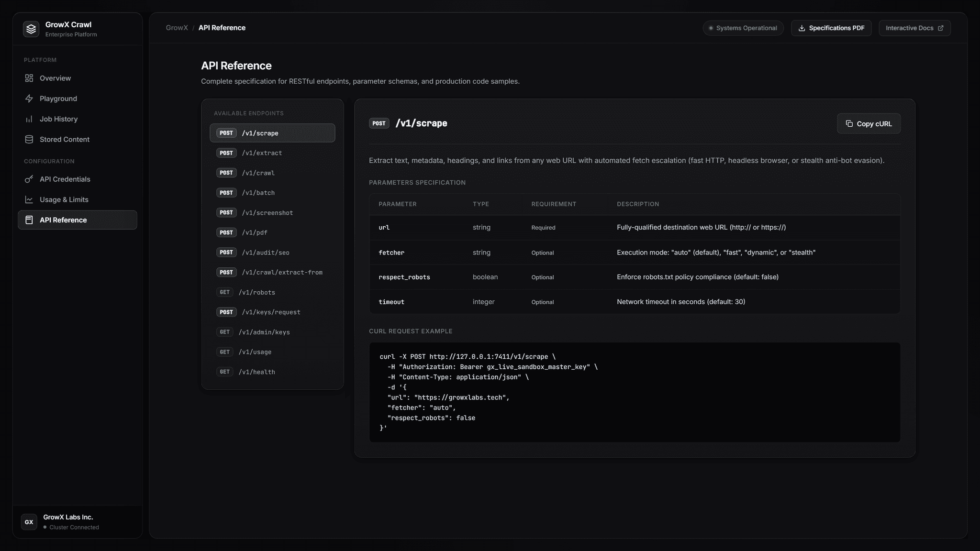This screenshot has width=980, height=551.
Task: Click the 'respect_robots' parameter name
Action: tap(404, 277)
